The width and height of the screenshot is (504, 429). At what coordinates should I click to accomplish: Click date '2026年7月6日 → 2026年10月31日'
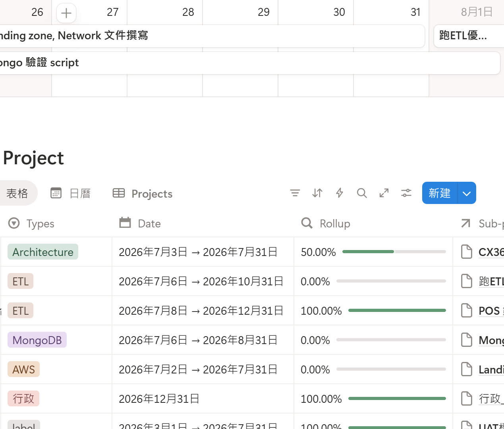[201, 281]
